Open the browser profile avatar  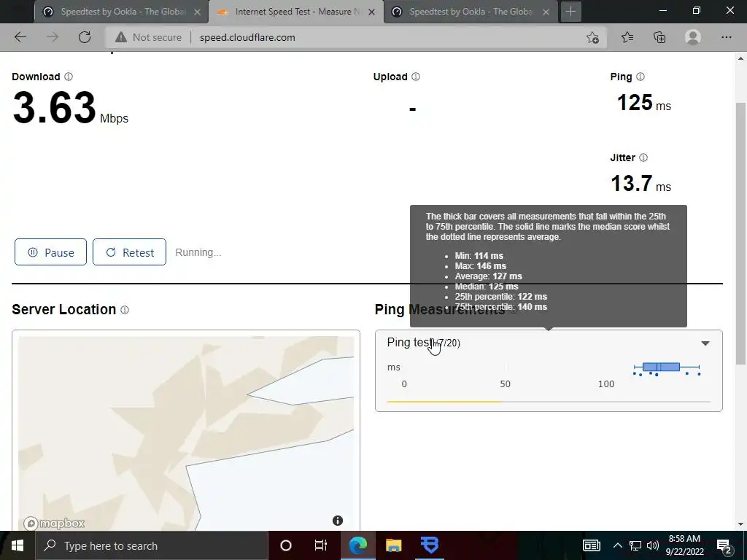click(x=693, y=37)
